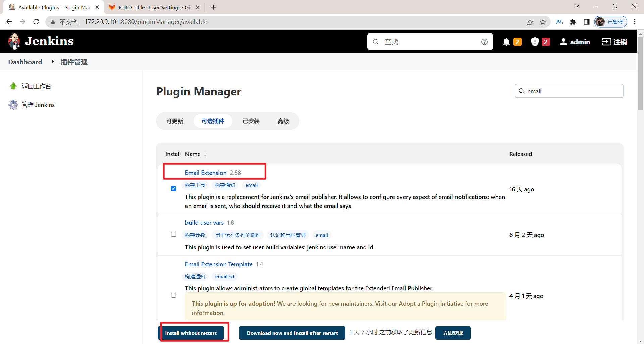Viewport: 644px width, 344px height.
Task: Click the vertical scrollbar thumb
Action: 640,73
